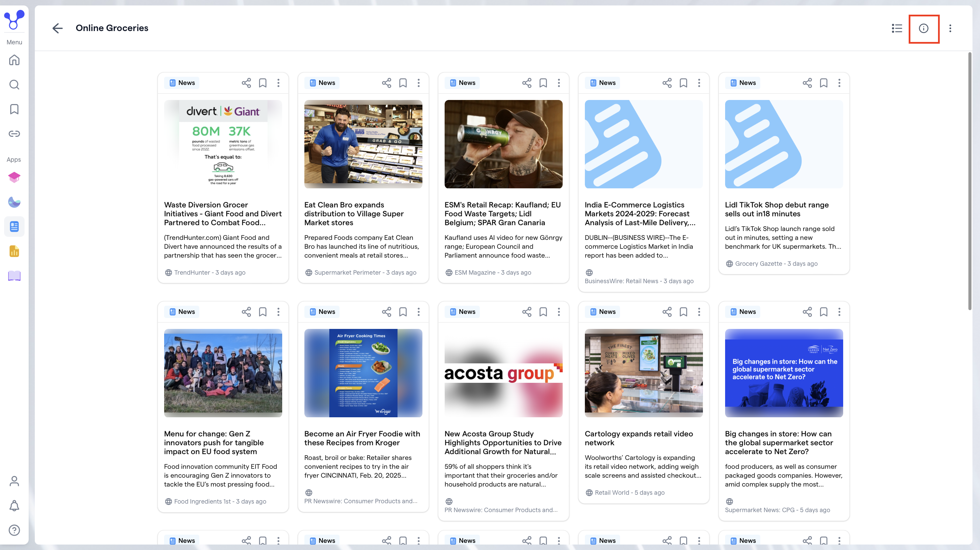Bookmark the India E-Commerce Logistics article
This screenshot has width=980, height=550.
(x=683, y=83)
